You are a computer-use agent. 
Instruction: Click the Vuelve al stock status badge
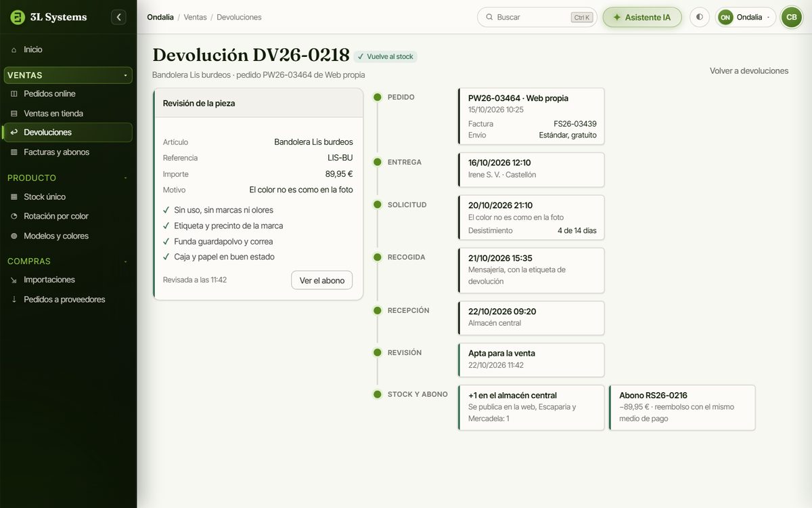coord(386,57)
